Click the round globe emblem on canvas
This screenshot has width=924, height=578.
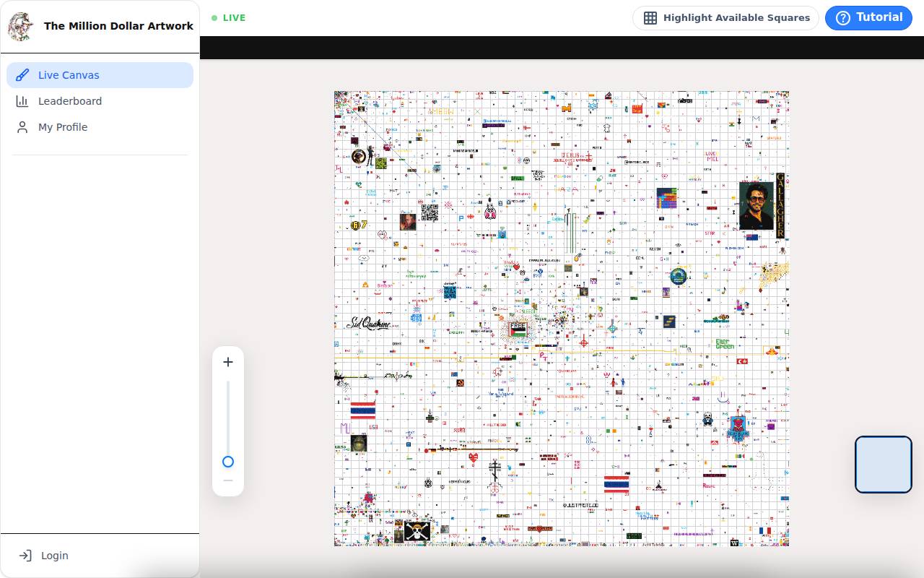pyautogui.click(x=679, y=277)
